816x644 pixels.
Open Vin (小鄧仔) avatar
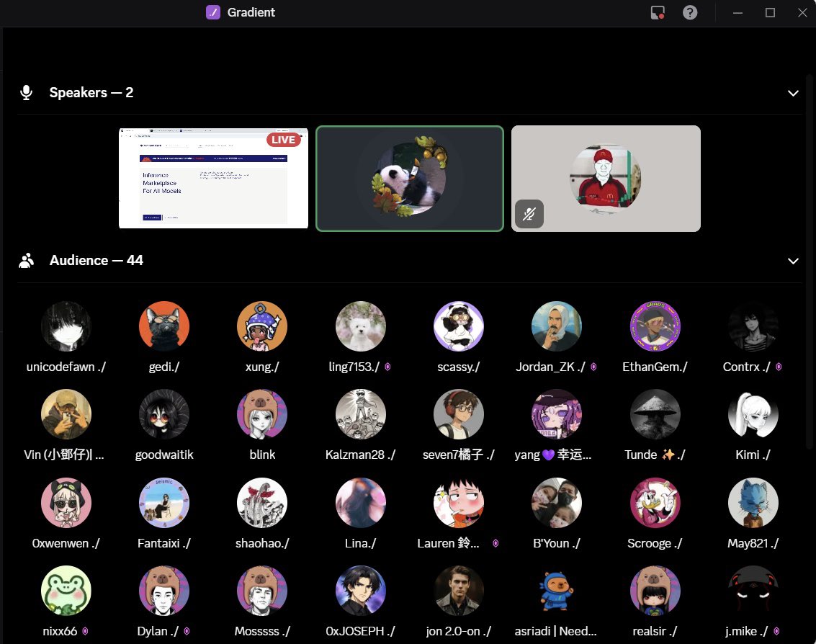pyautogui.click(x=66, y=414)
